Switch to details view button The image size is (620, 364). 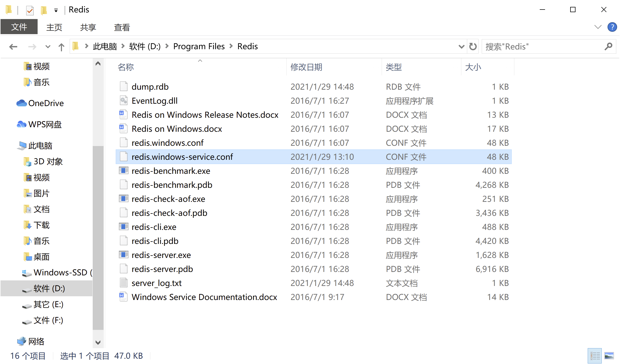coord(595,356)
